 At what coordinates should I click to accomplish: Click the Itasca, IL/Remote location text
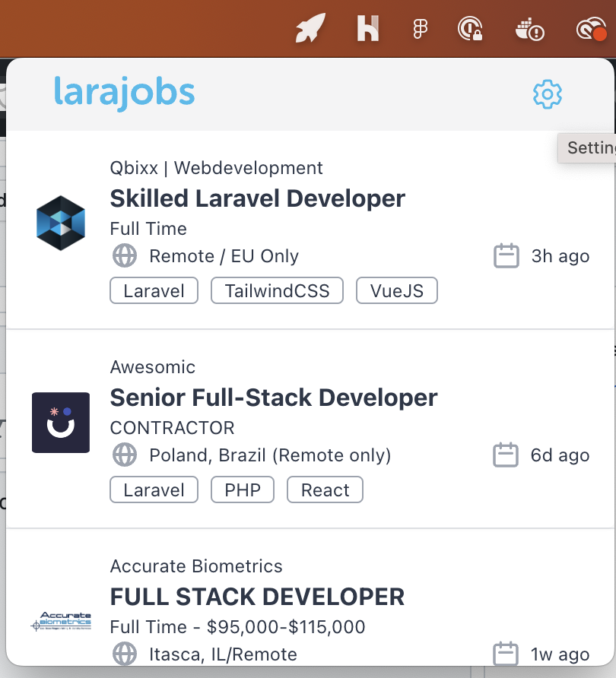(224, 654)
